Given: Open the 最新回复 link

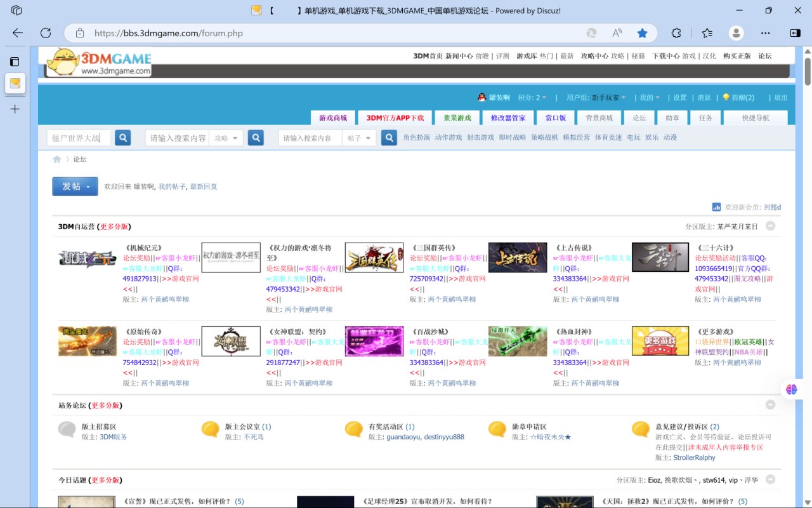Looking at the screenshot, I should coord(204,187).
